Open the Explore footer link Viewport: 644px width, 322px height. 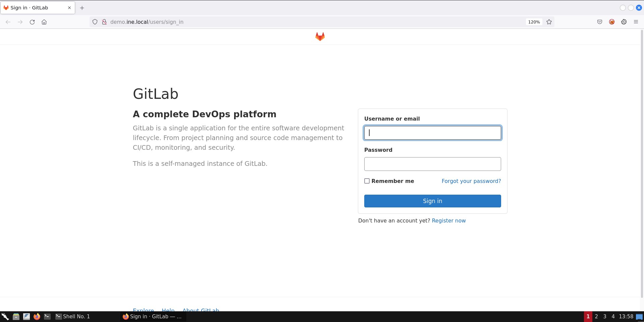point(143,310)
